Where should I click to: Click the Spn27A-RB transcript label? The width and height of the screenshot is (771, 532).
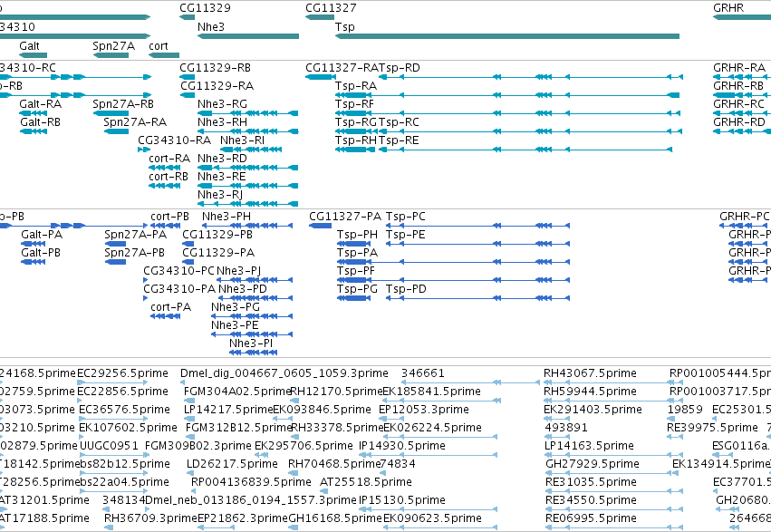coord(123,104)
